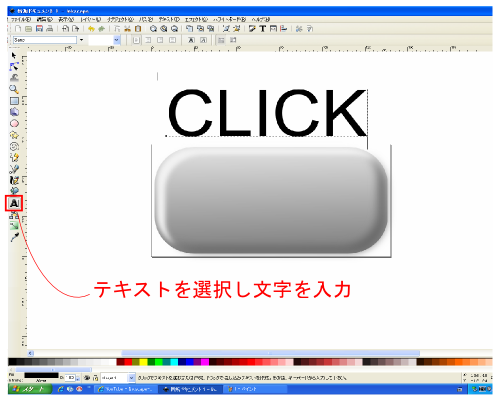Viewport: 500px width, 400px height.
Task: Select the Connector tool
Action: pos(14,215)
